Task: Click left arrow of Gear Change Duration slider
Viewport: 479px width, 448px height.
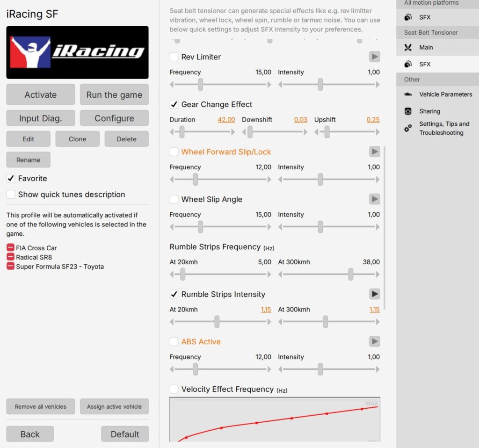Action: point(172,132)
